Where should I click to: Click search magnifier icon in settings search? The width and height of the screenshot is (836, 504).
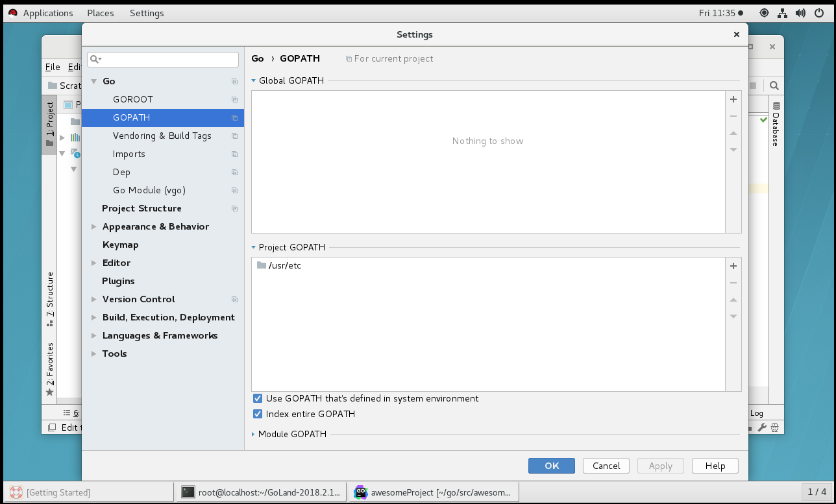95,59
